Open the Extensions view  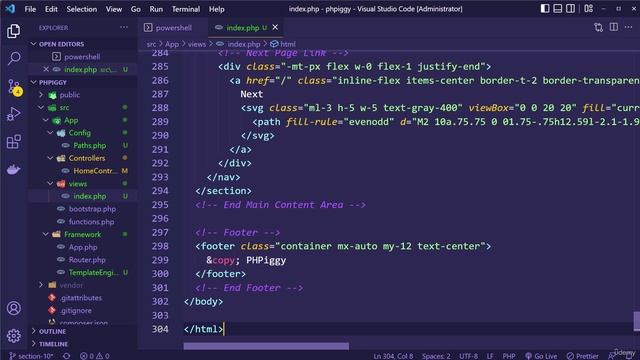(13, 142)
